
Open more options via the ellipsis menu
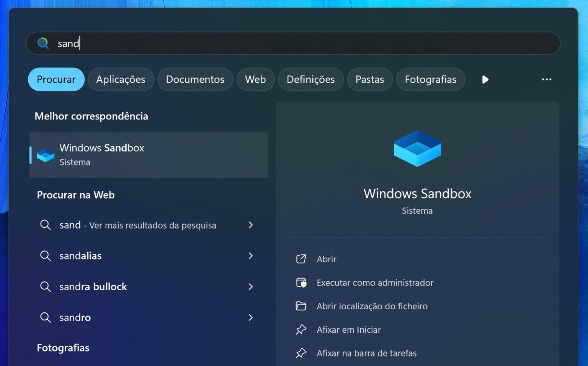[x=546, y=79]
